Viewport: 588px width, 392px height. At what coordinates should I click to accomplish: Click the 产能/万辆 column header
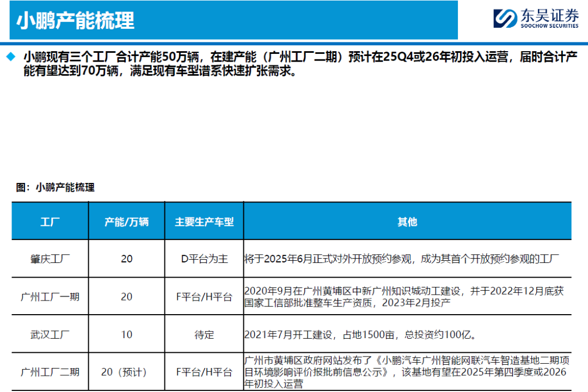point(126,222)
